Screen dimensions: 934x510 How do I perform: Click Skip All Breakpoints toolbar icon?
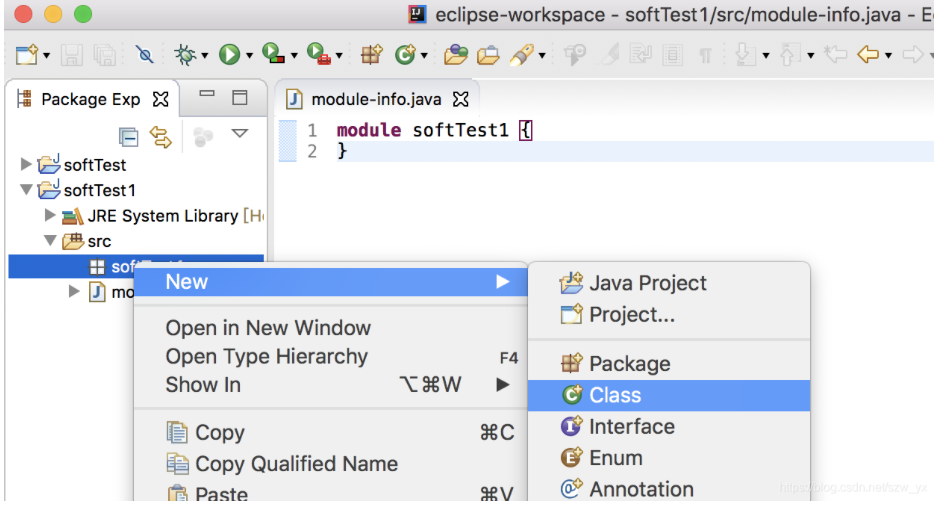[145, 55]
